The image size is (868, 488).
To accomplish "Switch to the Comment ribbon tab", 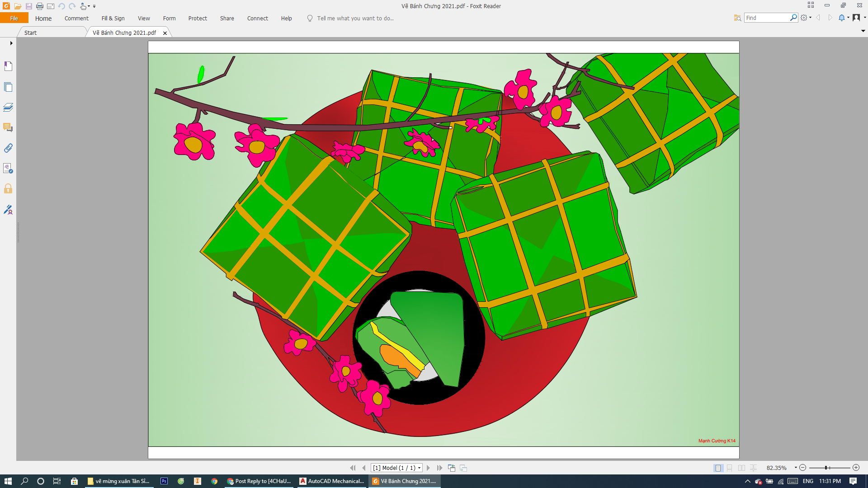I will coord(76,18).
